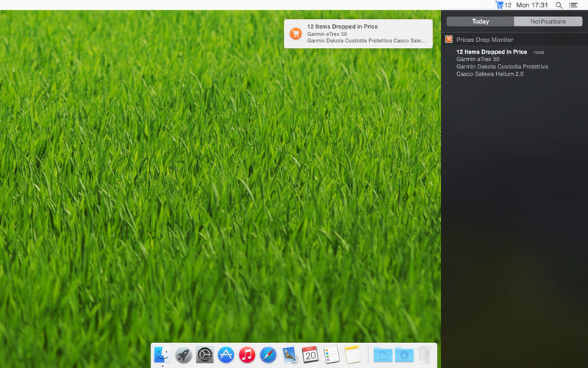Open Safari compass icon in dock

pos(268,355)
